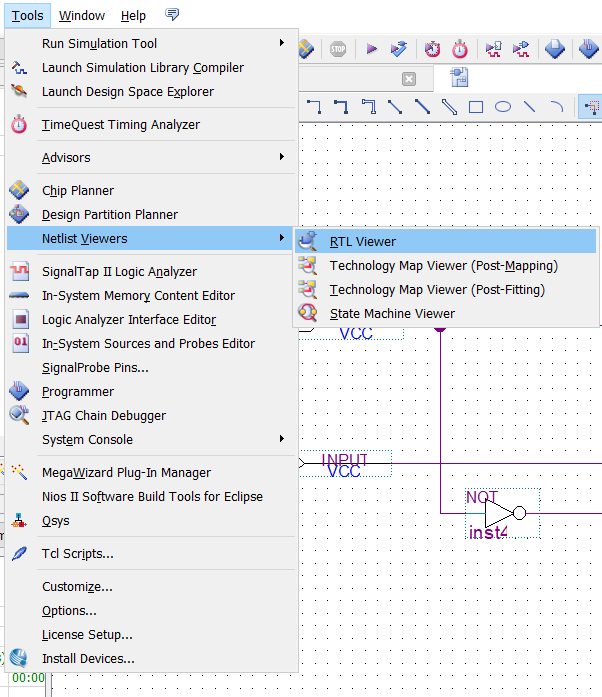Close the panel with the X button
Viewport: 602px width, 697px height.
(409, 79)
